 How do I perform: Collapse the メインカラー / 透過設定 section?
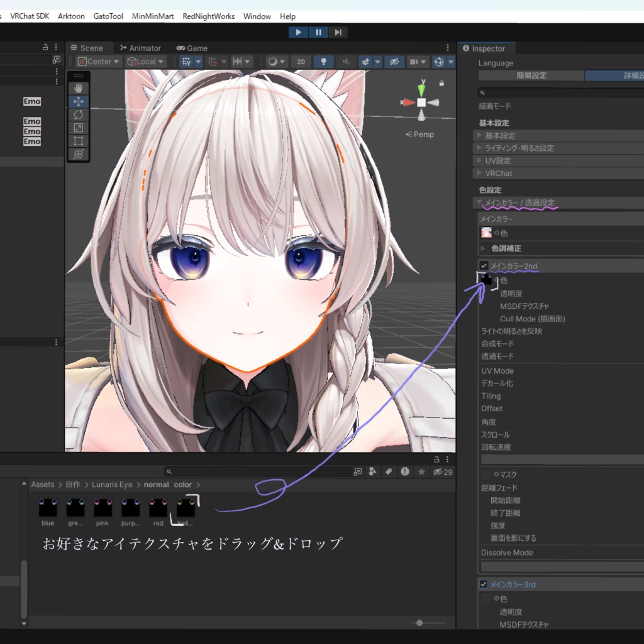(x=479, y=203)
